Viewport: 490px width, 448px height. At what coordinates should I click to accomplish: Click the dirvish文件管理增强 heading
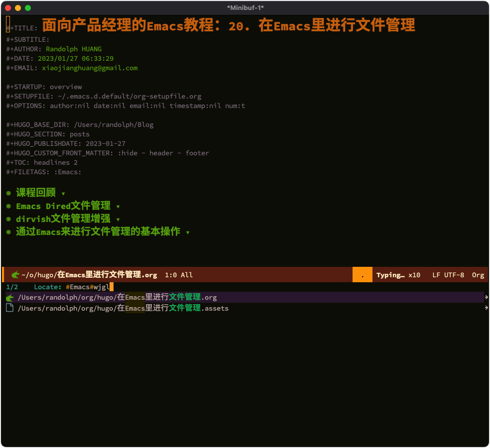pos(63,219)
